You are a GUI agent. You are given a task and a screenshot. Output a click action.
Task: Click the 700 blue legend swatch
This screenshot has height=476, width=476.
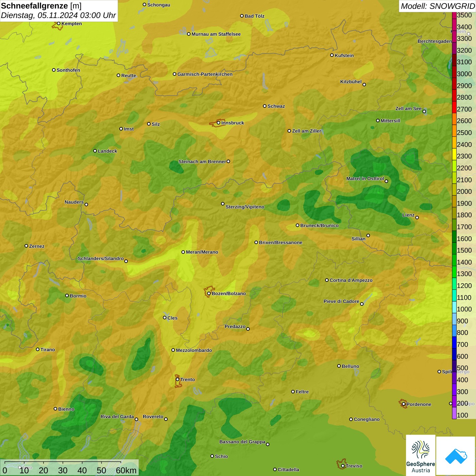click(x=454, y=342)
